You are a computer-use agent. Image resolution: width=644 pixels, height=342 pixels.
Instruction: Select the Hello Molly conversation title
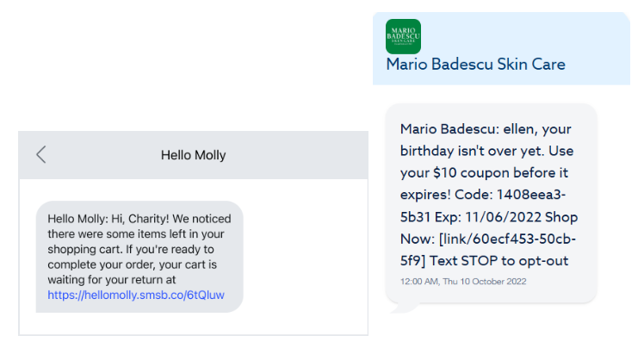pyautogui.click(x=194, y=155)
